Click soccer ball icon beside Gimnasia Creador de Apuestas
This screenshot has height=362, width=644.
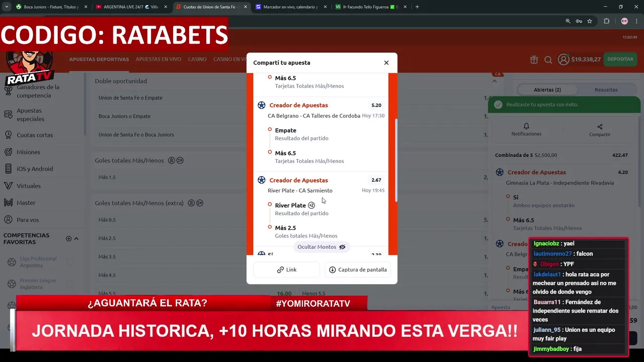point(500,172)
